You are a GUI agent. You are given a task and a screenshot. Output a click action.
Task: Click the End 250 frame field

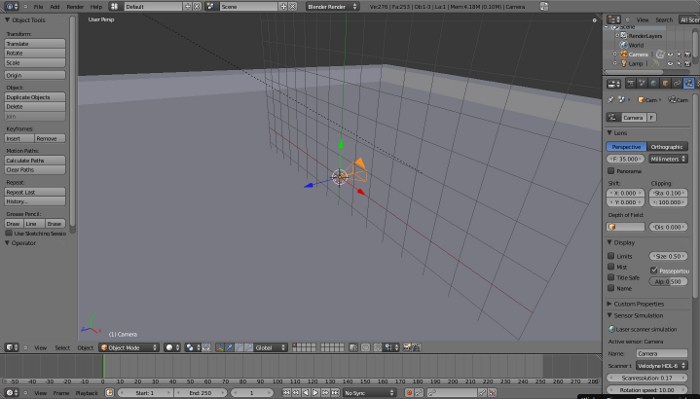pyautogui.click(x=200, y=393)
